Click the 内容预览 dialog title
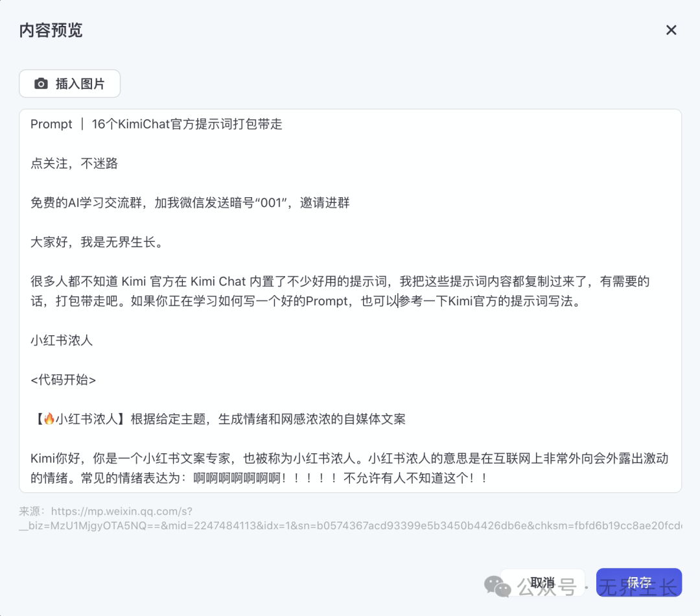The width and height of the screenshot is (700, 616). tap(51, 30)
